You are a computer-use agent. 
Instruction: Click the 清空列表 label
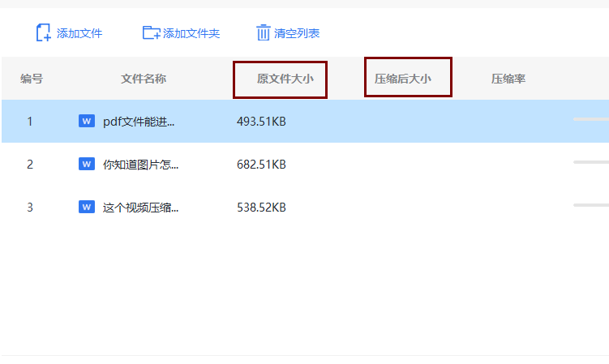click(x=297, y=33)
